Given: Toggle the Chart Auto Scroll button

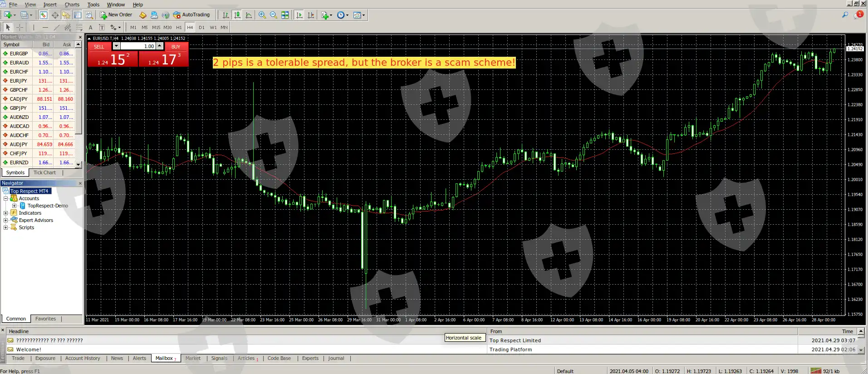Looking at the screenshot, I should tap(299, 15).
